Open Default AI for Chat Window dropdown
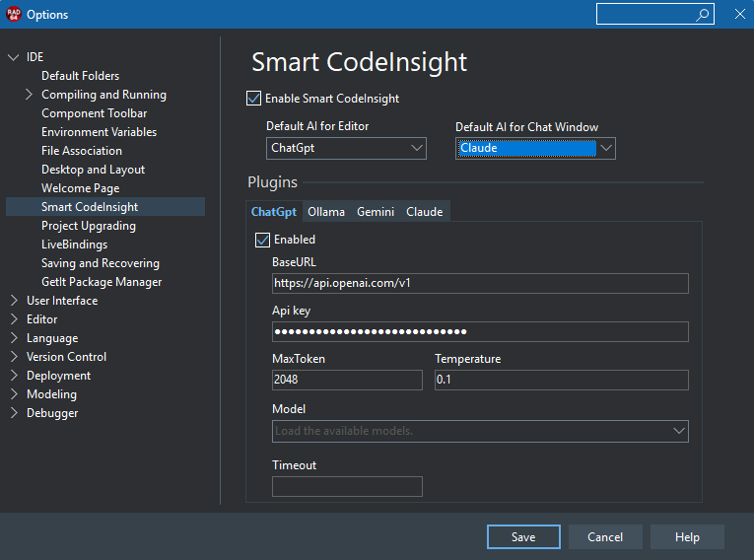754x560 pixels. 606,149
